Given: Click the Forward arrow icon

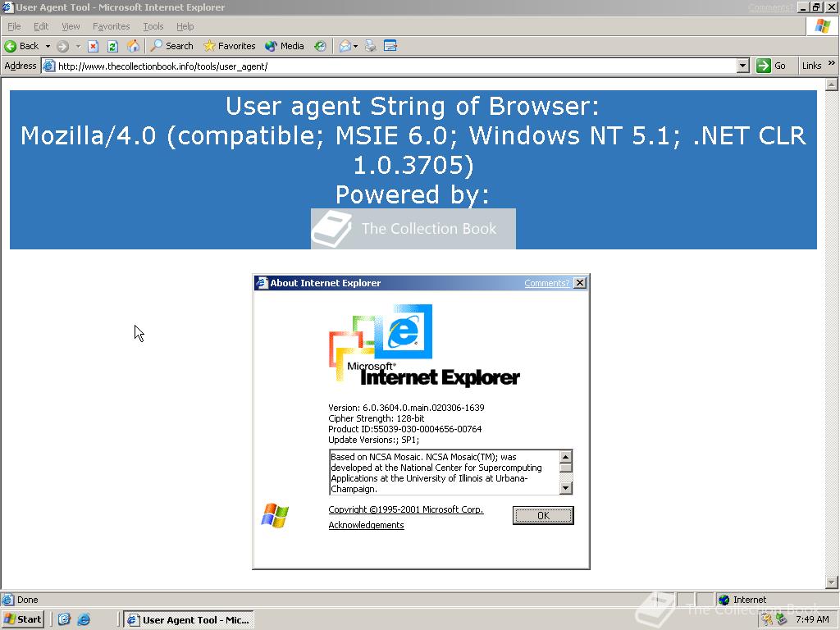Looking at the screenshot, I should click(x=62, y=46).
